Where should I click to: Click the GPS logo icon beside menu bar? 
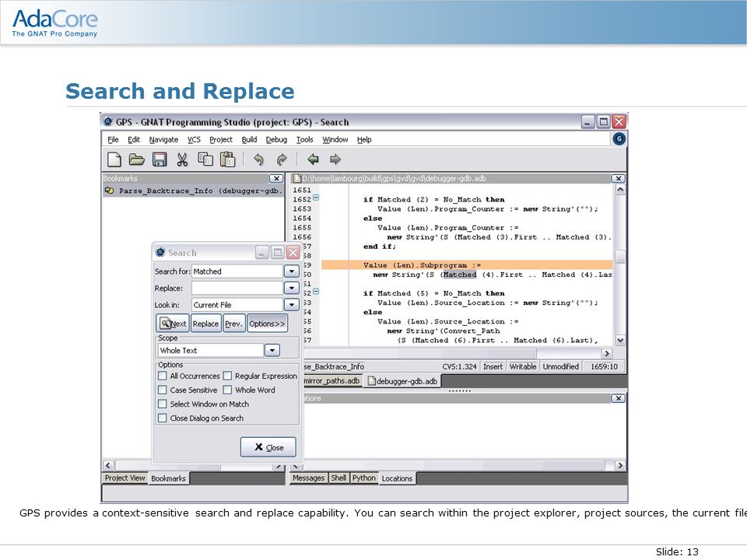619,139
